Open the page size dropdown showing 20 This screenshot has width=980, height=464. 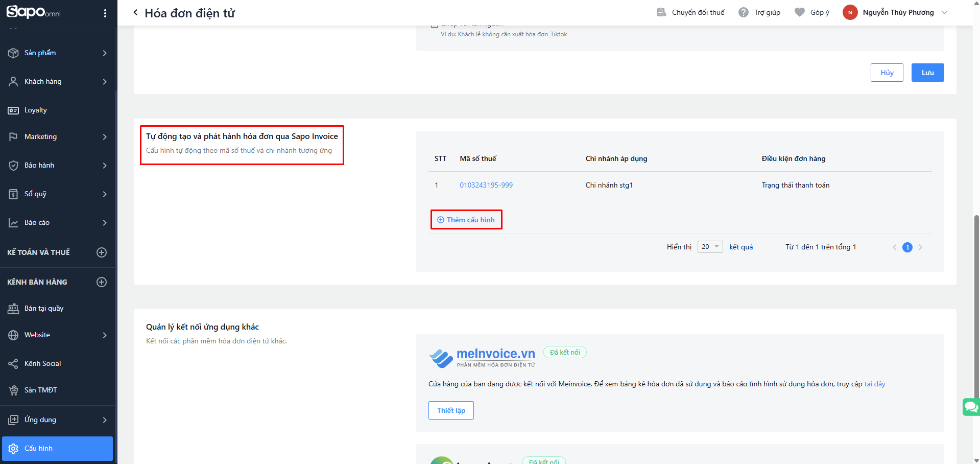[x=710, y=247]
